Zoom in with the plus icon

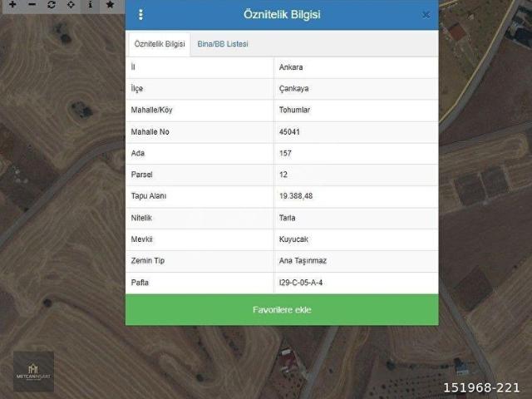[x=12, y=4]
